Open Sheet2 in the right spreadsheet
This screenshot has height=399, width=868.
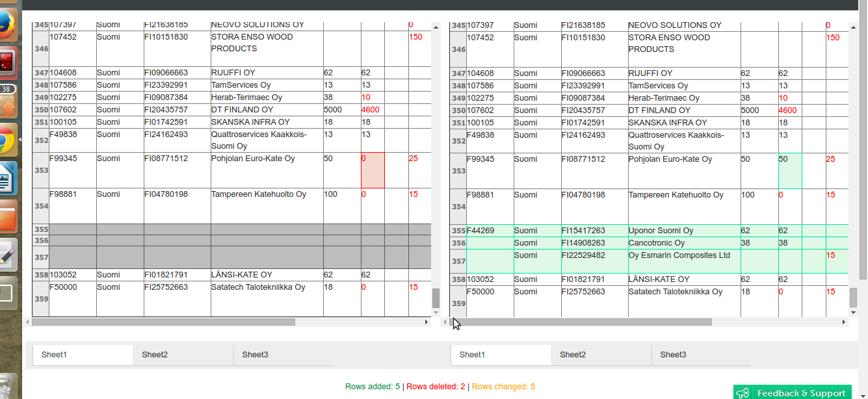click(573, 355)
